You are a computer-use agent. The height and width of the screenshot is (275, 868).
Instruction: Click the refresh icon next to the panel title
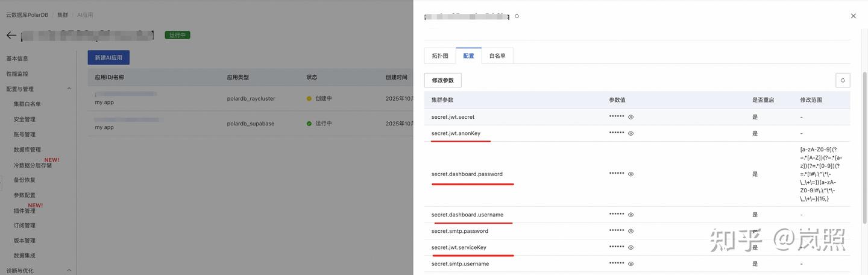coord(517,16)
